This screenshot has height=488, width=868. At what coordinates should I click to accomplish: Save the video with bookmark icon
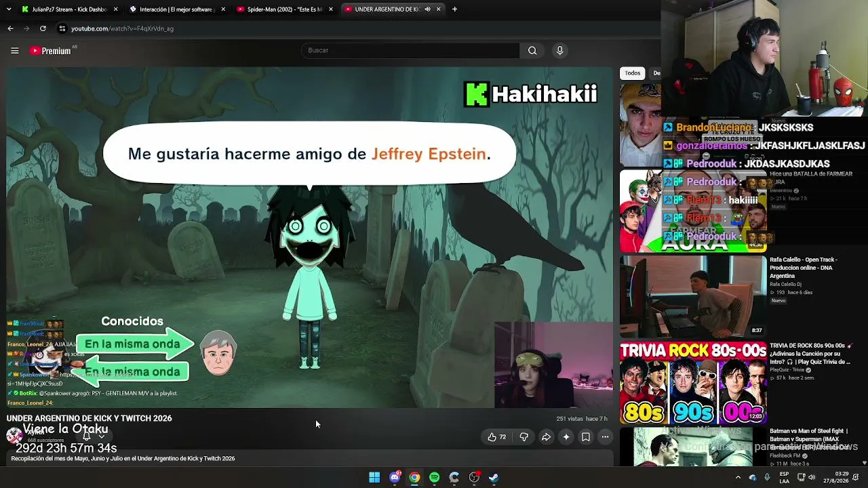pyautogui.click(x=586, y=437)
